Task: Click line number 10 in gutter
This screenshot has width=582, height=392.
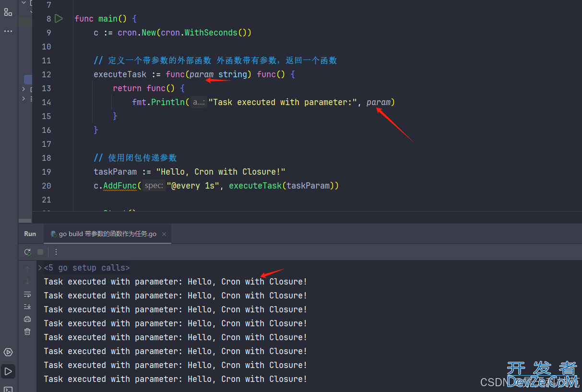Action: point(46,47)
